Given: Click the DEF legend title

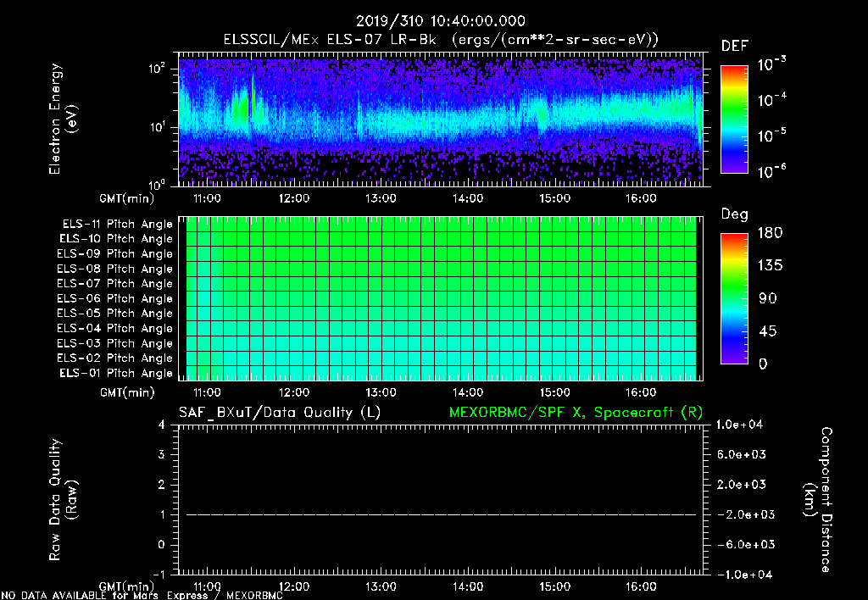Looking at the screenshot, I should click(735, 47).
